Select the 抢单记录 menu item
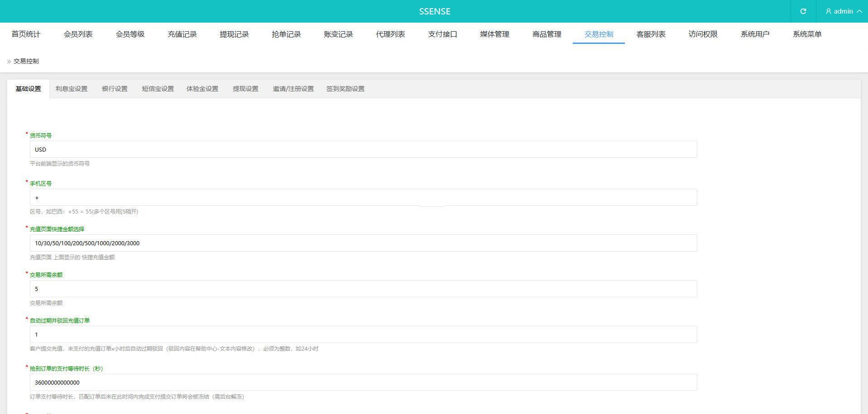 [286, 34]
